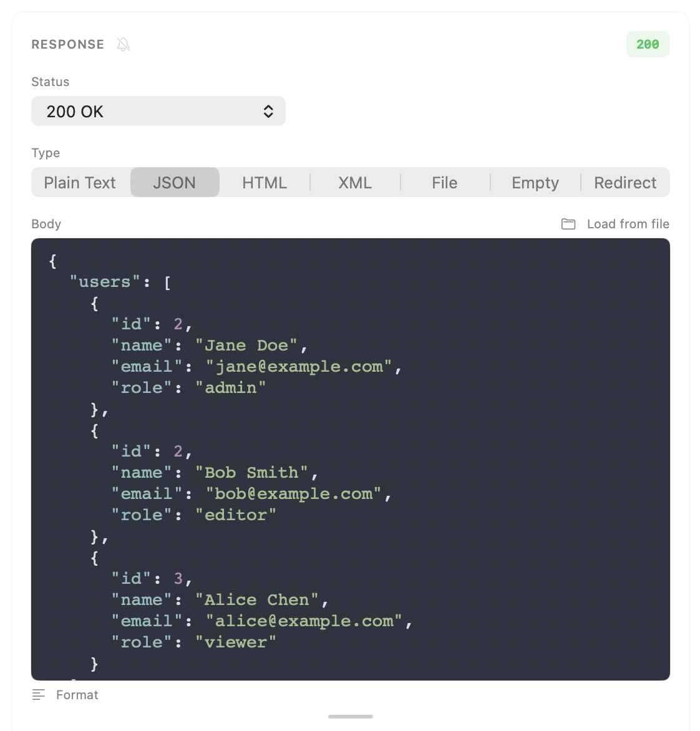Click the up-down chevron on the status selector
This screenshot has width=700, height=731.
(x=268, y=111)
